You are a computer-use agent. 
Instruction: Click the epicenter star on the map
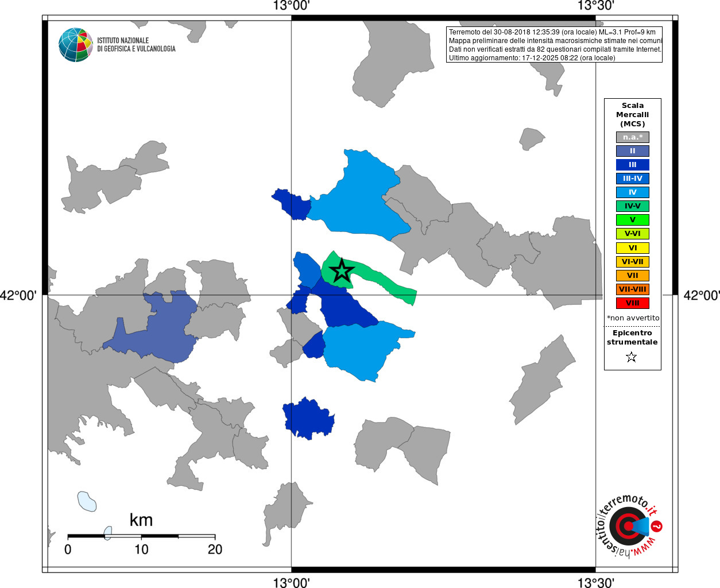pyautogui.click(x=342, y=270)
